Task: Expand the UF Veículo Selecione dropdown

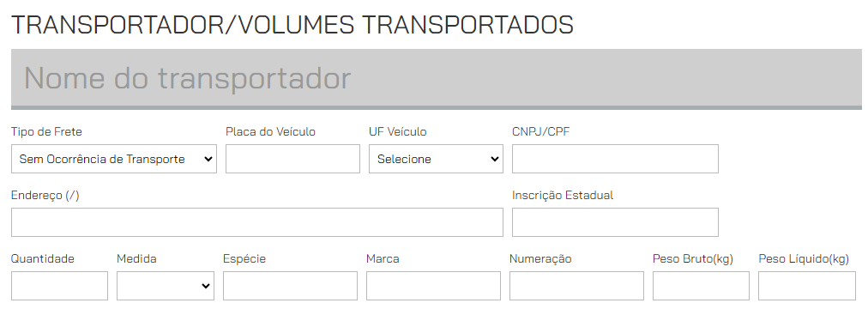Action: [437, 159]
